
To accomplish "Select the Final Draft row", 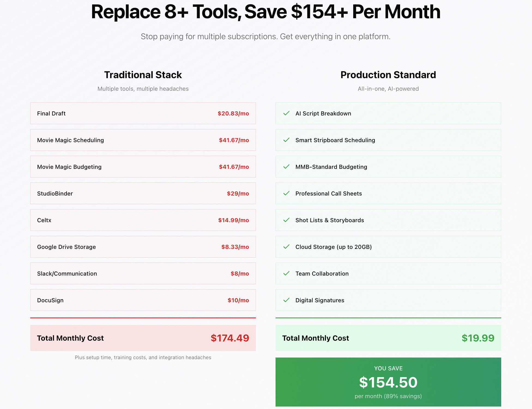I will [x=143, y=114].
